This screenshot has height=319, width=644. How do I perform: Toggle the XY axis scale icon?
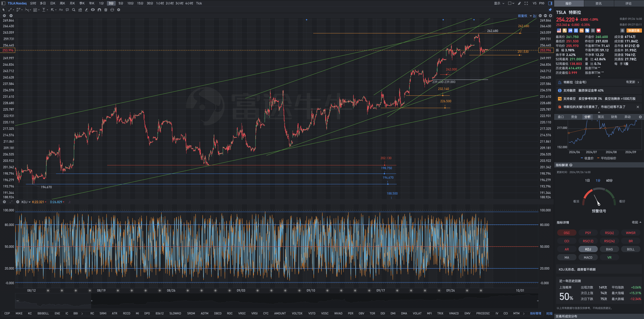click(x=535, y=16)
